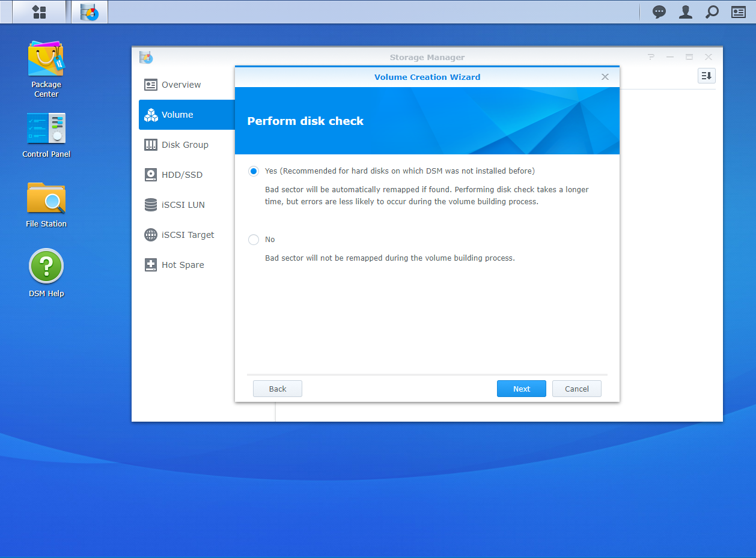This screenshot has width=756, height=558.
Task: Click the Storage Manager taskbar icon
Action: [90, 12]
